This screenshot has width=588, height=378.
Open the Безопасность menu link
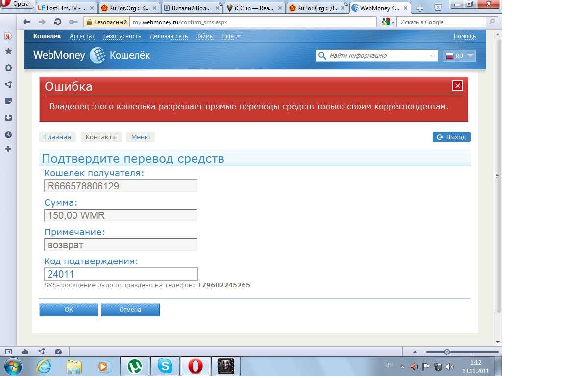pyautogui.click(x=122, y=36)
